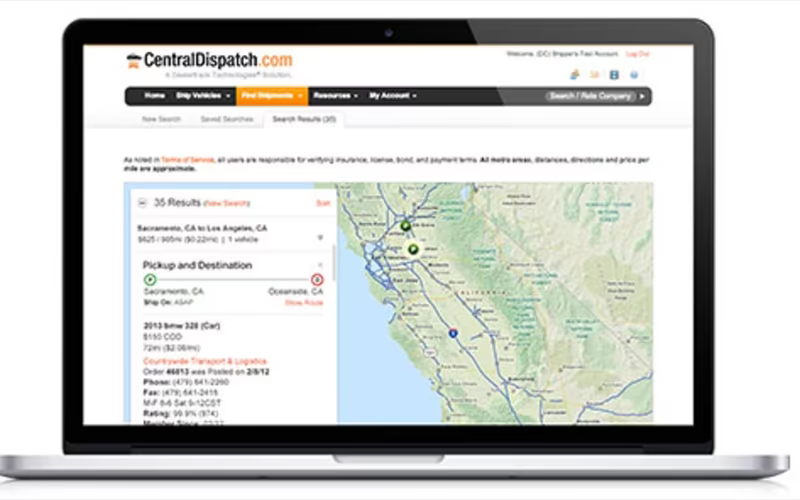
Task: Click the results panel vertical scrollbar
Action: point(334,262)
